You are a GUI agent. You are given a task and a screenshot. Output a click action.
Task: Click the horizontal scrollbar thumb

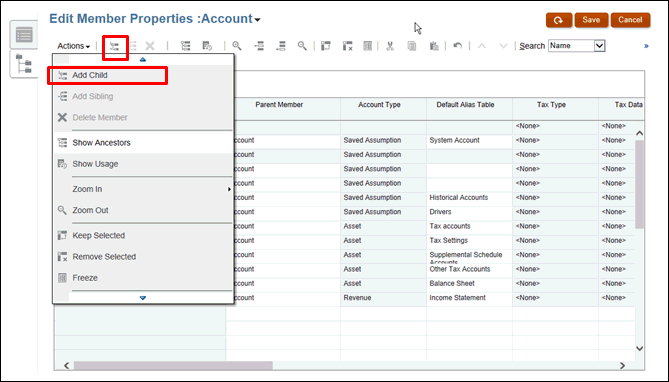[x=173, y=366]
